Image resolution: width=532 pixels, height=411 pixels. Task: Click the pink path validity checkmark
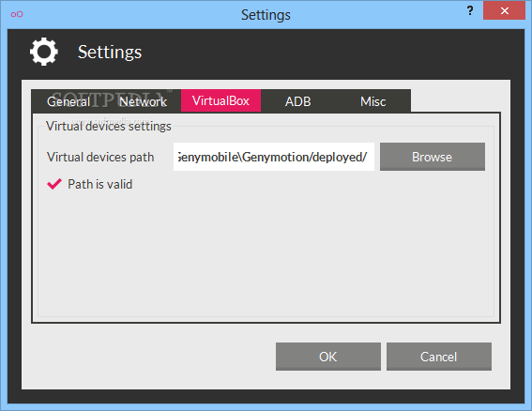coord(54,184)
